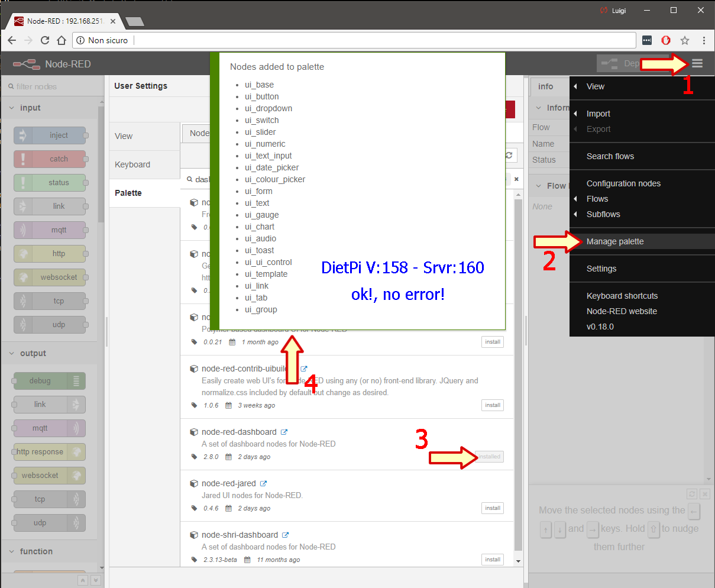
Task: Open the Chrome three-dot menu
Action: point(704,40)
